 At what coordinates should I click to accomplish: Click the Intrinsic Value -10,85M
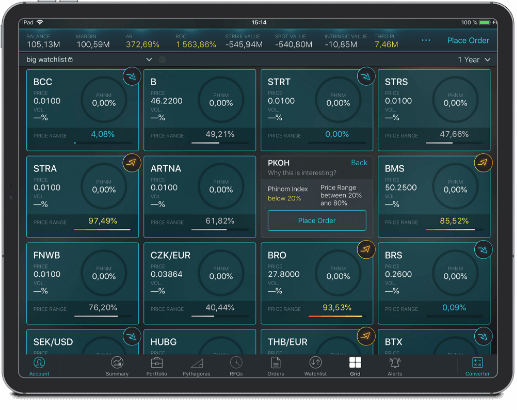click(341, 44)
